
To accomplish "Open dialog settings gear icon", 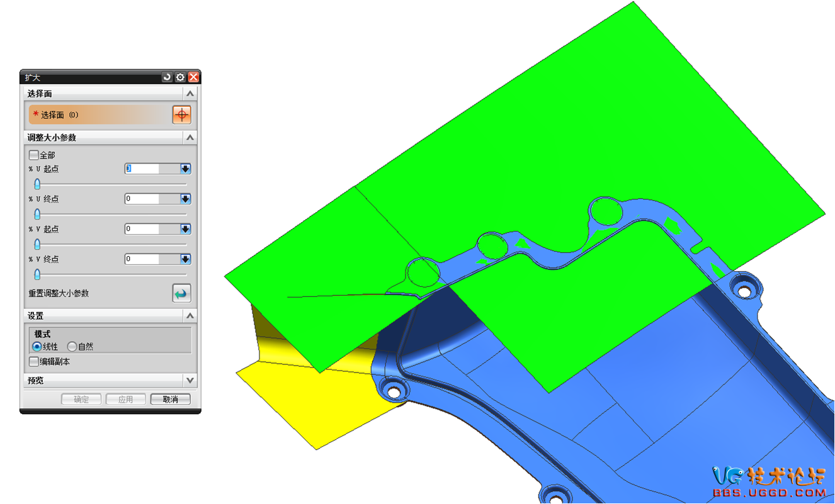I will tap(180, 77).
